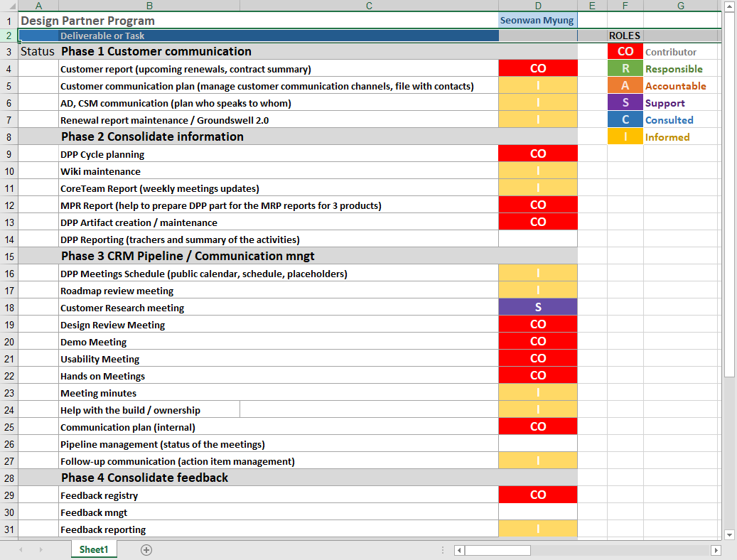
Task: Select the 'Seonwan Myung' cell
Action: 538,20
